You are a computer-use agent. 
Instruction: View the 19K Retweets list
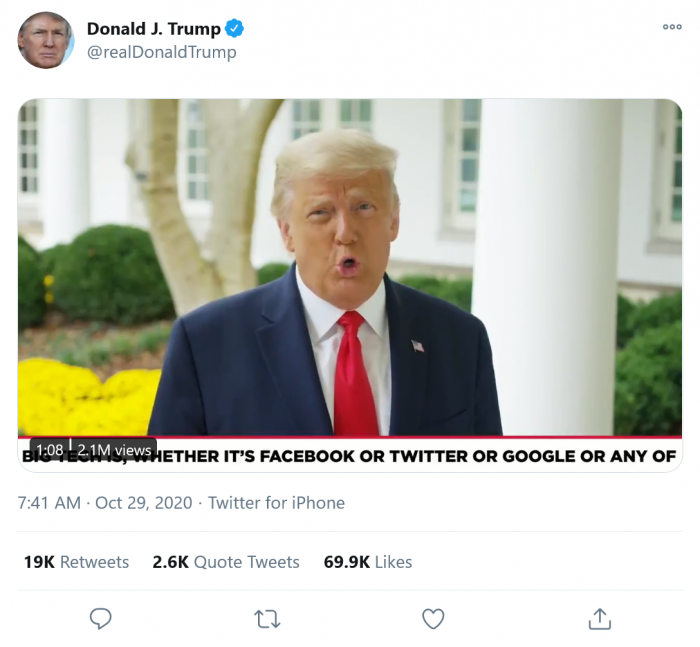coord(76,562)
